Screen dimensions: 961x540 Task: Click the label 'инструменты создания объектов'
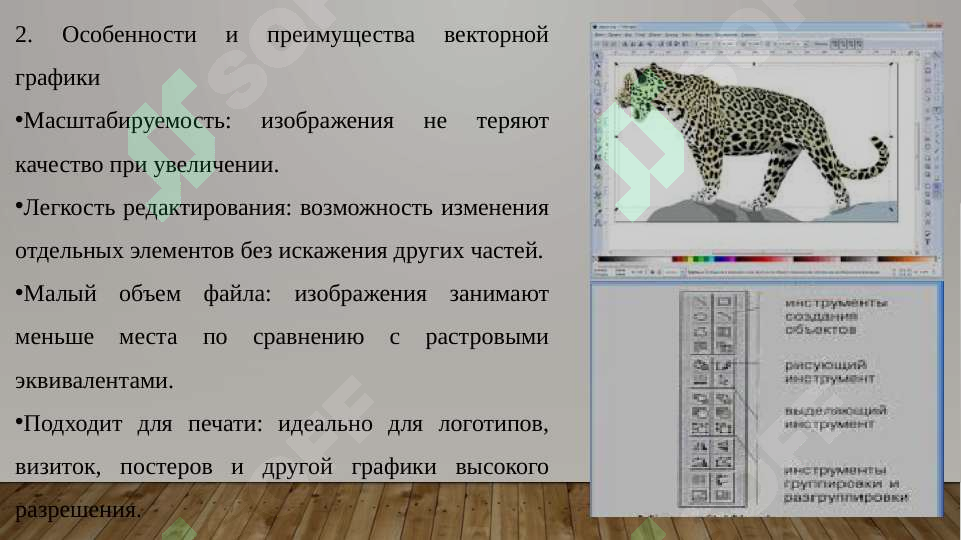point(836,316)
